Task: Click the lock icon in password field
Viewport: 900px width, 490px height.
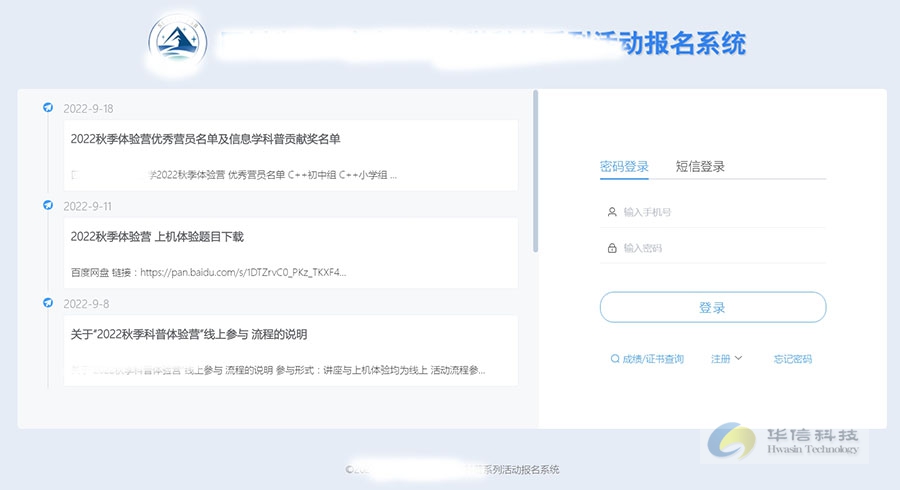Action: (612, 248)
